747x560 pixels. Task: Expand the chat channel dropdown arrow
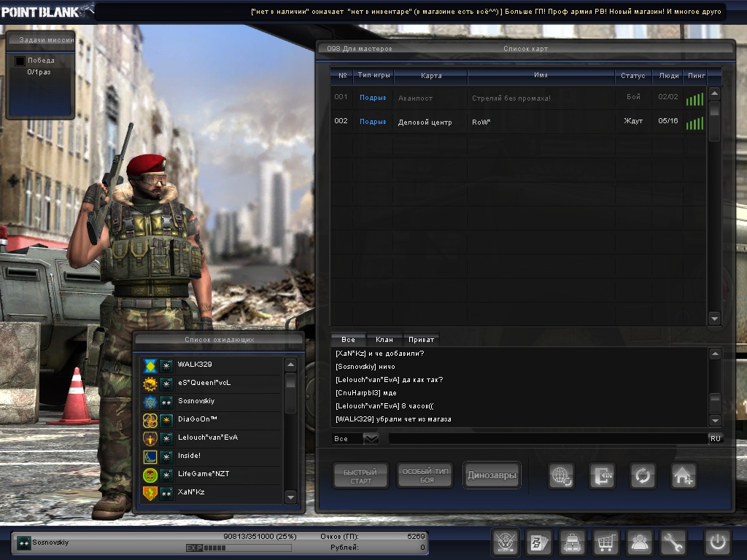(x=371, y=438)
